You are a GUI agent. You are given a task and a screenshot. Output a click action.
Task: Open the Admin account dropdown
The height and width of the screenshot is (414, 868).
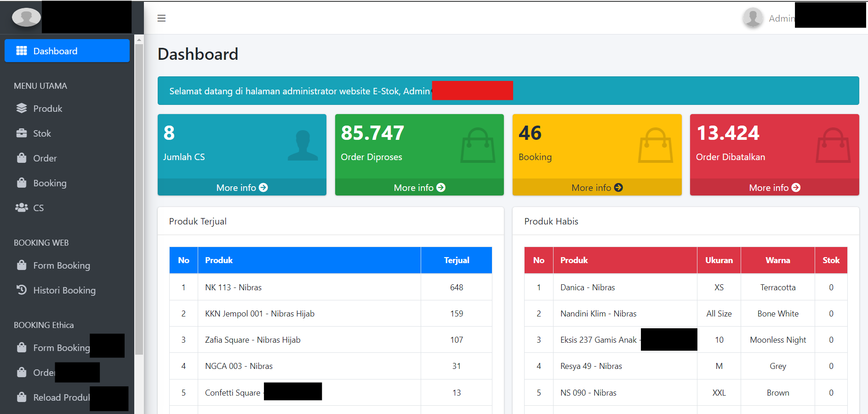[x=782, y=18]
